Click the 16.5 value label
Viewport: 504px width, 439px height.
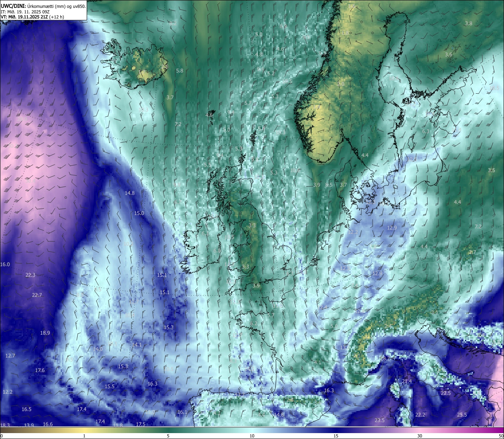click(x=26, y=409)
